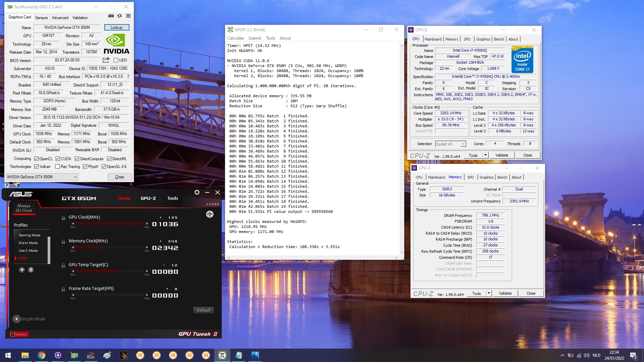
Task: Click the GPUPI pi taskbar icon
Action: coord(222,355)
